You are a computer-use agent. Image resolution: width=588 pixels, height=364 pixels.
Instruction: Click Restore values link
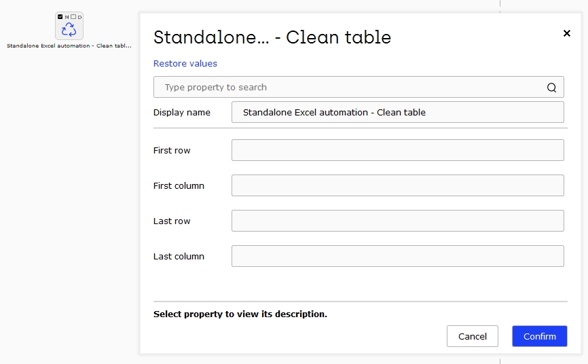click(x=185, y=63)
